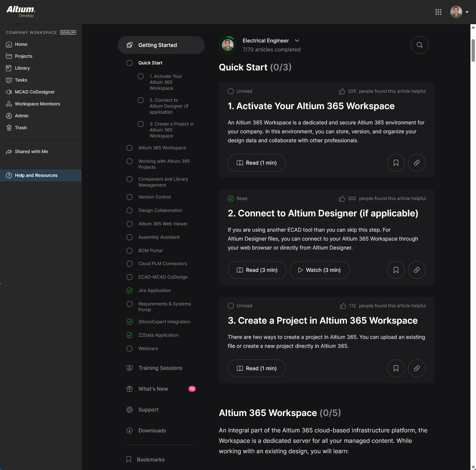Image resolution: width=476 pixels, height=470 pixels.
Task: Copy link for Connect to Altium Designer article
Action: [416, 270]
